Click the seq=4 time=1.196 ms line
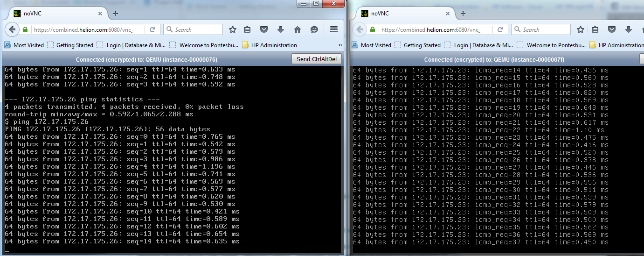This screenshot has width=644, height=256. pos(120,167)
